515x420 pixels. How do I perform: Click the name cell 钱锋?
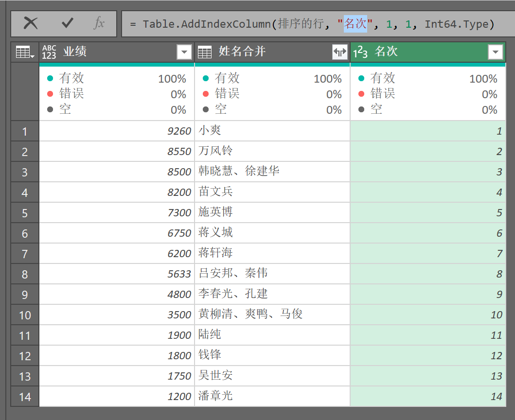point(272,356)
